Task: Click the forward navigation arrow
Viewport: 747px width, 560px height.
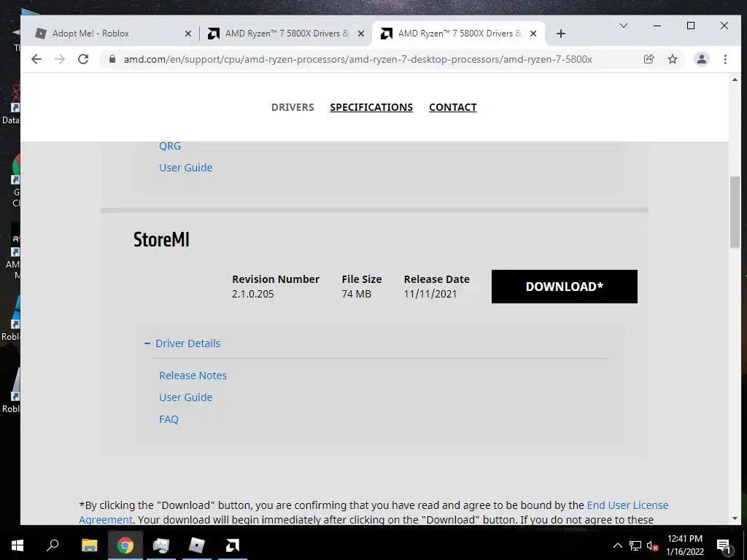Action: [x=60, y=59]
